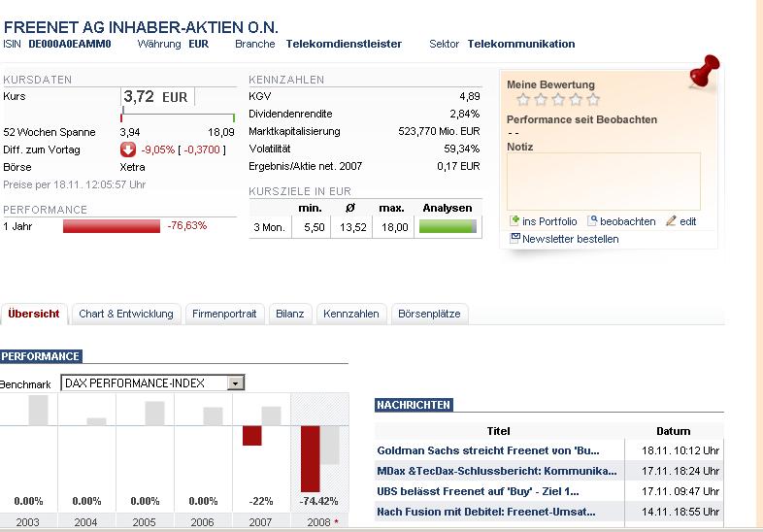Switch to the 'Kennzahlen' tab
The image size is (763, 532).
point(351,314)
